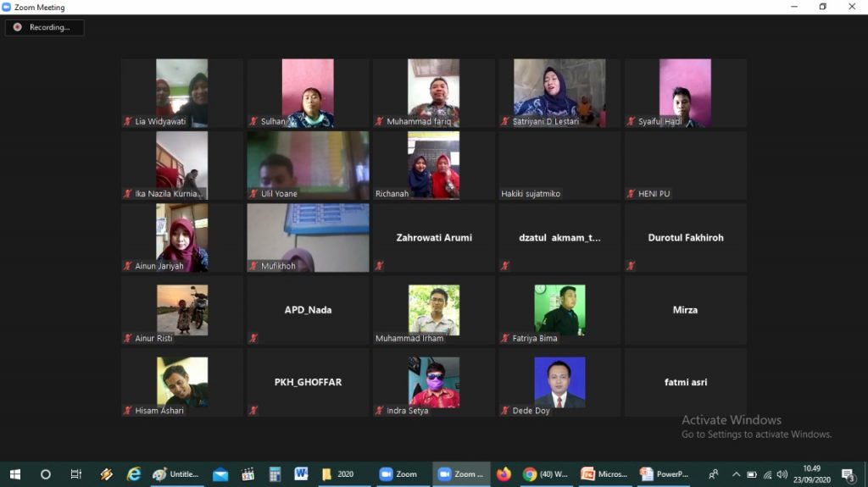This screenshot has width=868, height=487.
Task: Open the Calculator from the taskbar
Action: (x=275, y=474)
